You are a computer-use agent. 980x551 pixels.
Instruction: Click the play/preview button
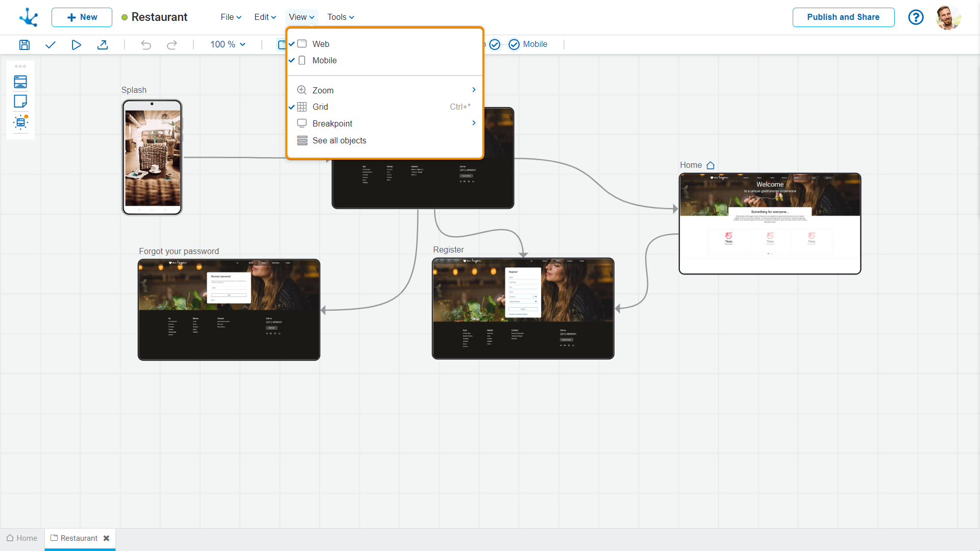pyautogui.click(x=77, y=44)
